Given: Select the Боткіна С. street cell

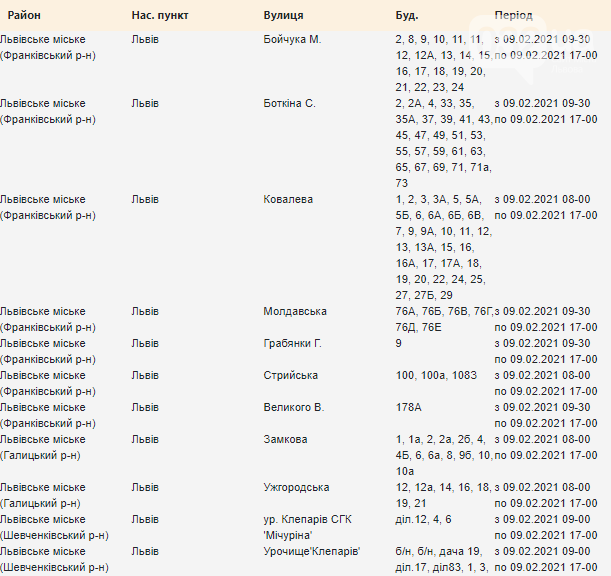Looking at the screenshot, I should 289,103.
